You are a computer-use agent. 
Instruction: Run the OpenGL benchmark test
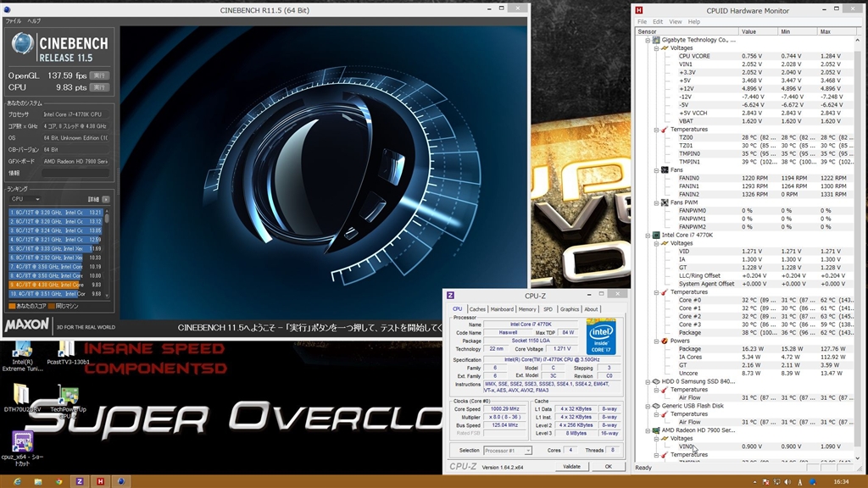100,75
